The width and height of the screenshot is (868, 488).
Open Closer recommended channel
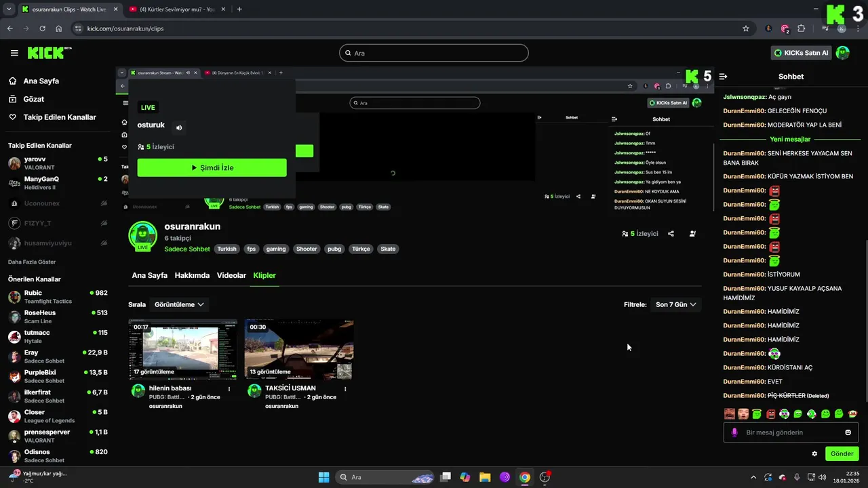(58, 416)
